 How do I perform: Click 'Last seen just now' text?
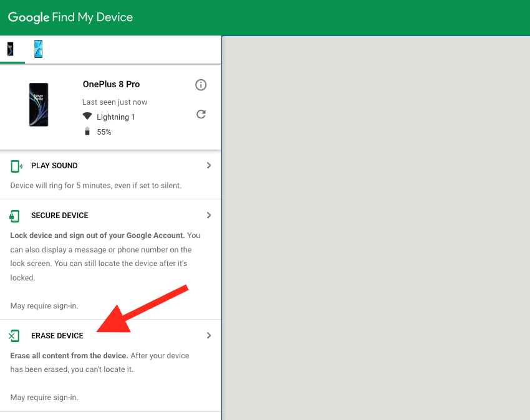pos(115,102)
